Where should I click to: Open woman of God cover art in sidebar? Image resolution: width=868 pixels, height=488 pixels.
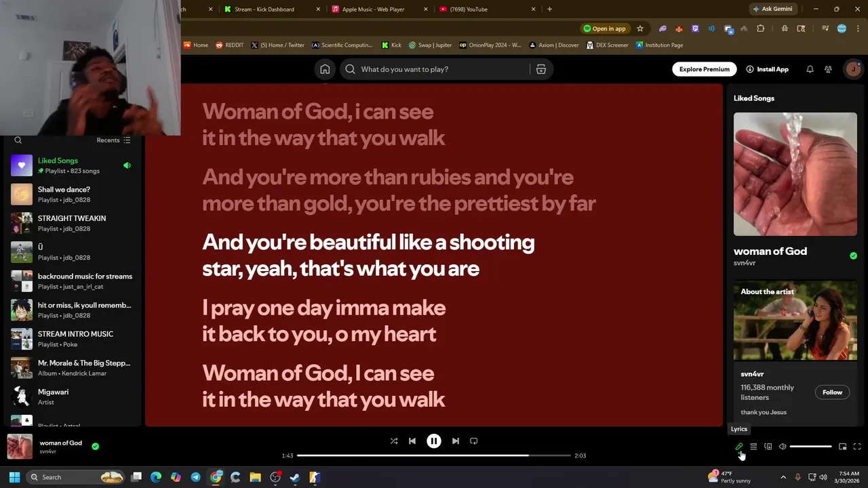[x=795, y=174]
